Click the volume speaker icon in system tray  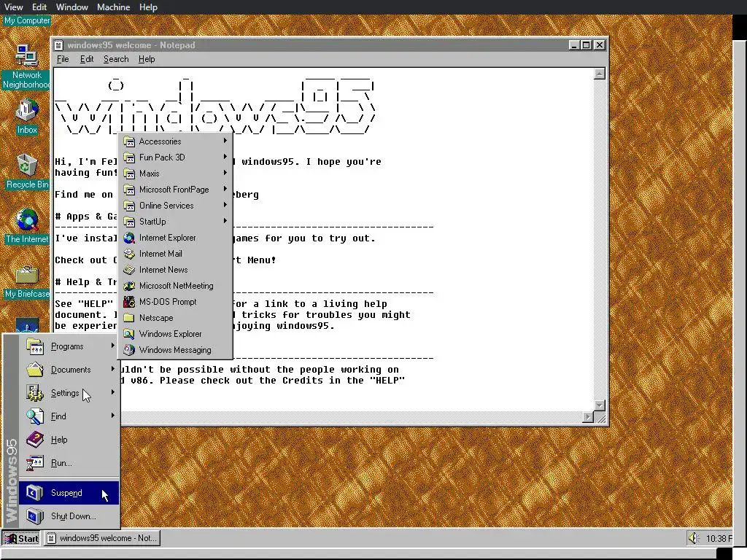[694, 538]
